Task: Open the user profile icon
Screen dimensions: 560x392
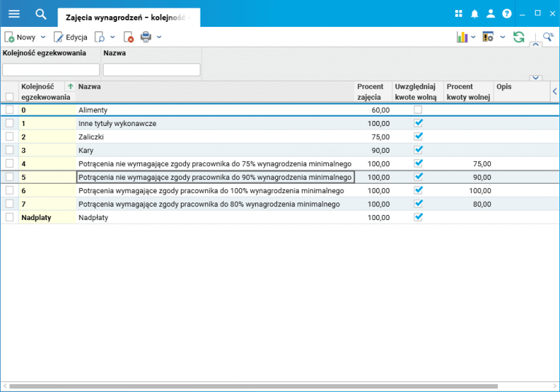Action: 491,14
